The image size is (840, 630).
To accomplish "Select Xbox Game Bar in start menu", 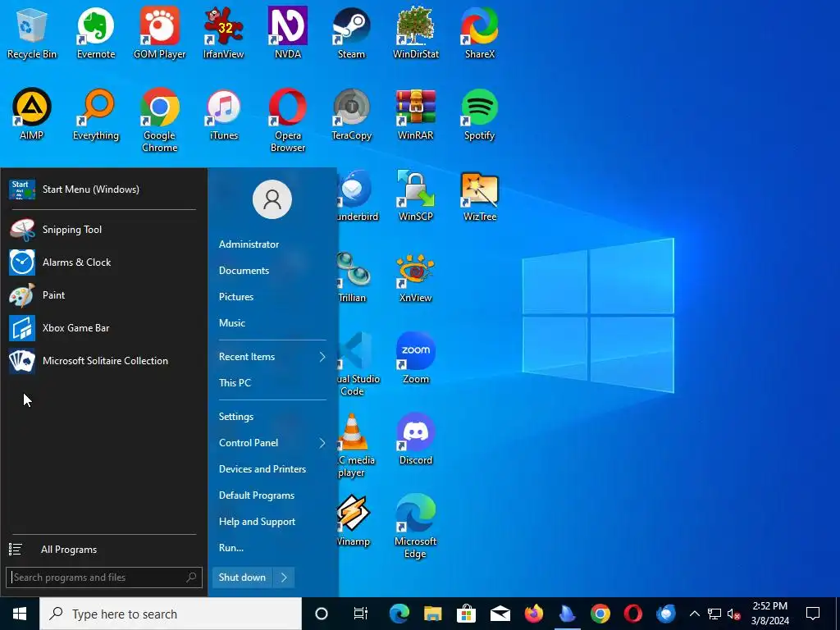I will (104, 328).
